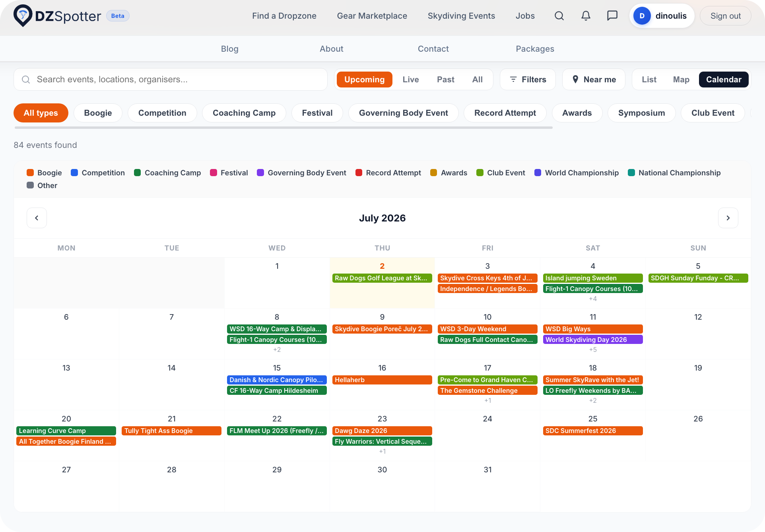Open SDGH Sunday Funday event
Viewport: 765px width, 532px height.
pyautogui.click(x=698, y=278)
